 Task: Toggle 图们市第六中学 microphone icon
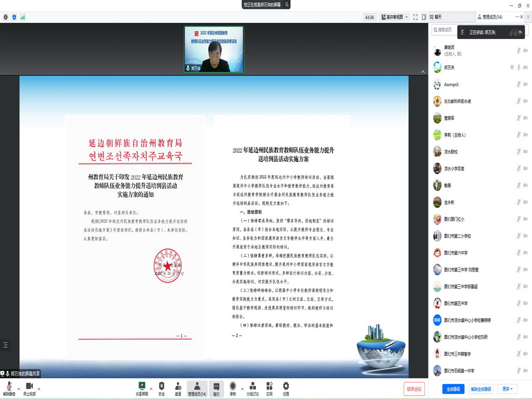[x=518, y=253]
